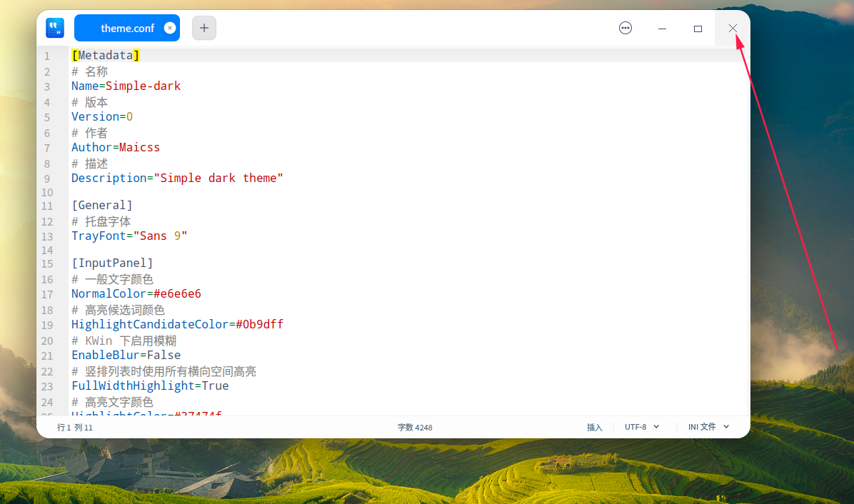The width and height of the screenshot is (854, 504).
Task: Click the 字数 4248 character count
Action: point(414,428)
